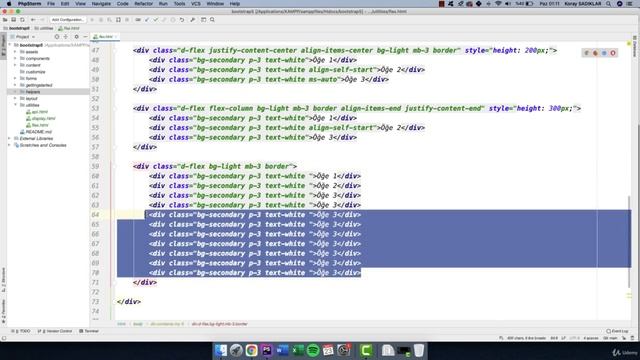This screenshot has height=360, width=640.
Task: Open the Terminal tool window
Action: 89,331
